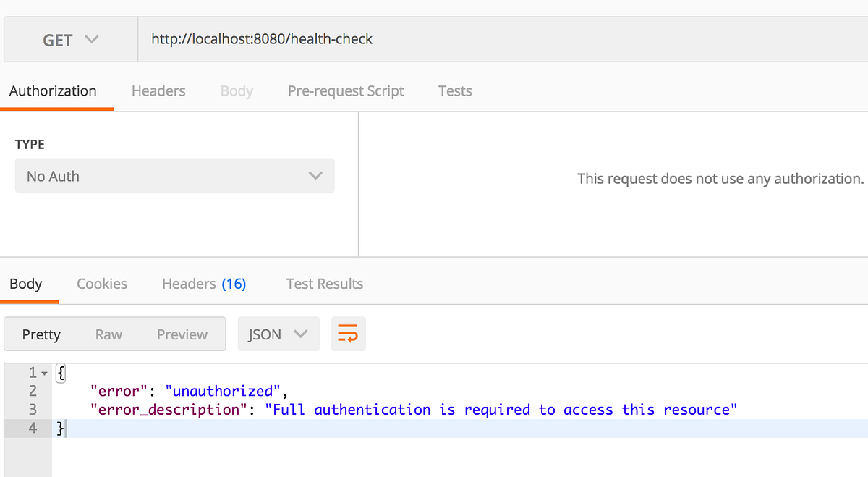
Task: Switch to the Authorization tab
Action: click(x=53, y=91)
